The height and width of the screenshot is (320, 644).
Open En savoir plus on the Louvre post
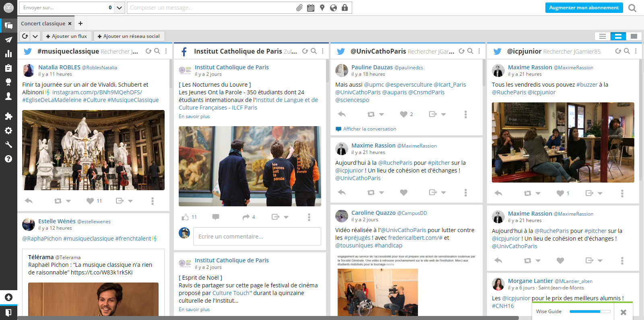tap(194, 116)
